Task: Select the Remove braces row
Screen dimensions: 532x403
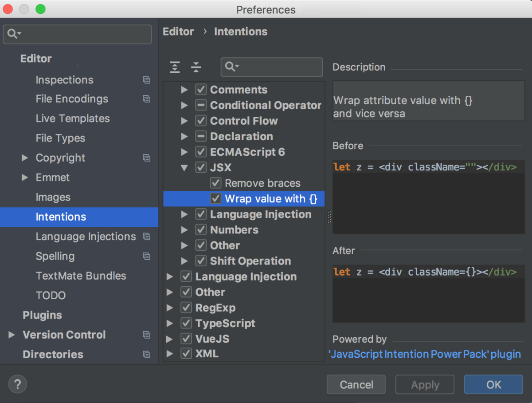Action: coord(244,183)
